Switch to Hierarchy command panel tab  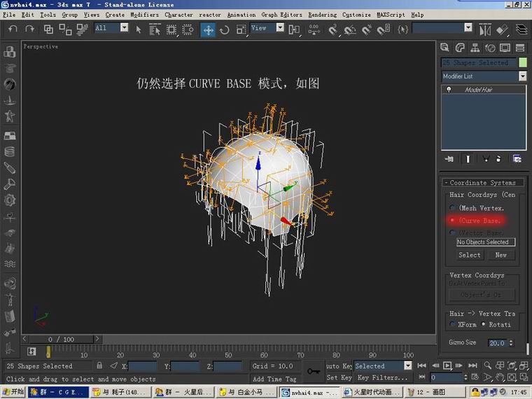click(x=475, y=48)
